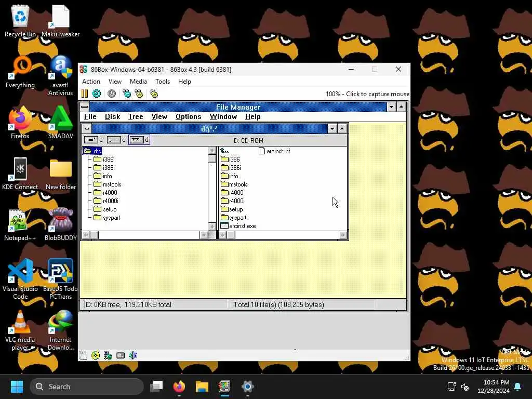The width and height of the screenshot is (532, 399).
Task: Select drive c hard disk icon
Action: pos(116,140)
